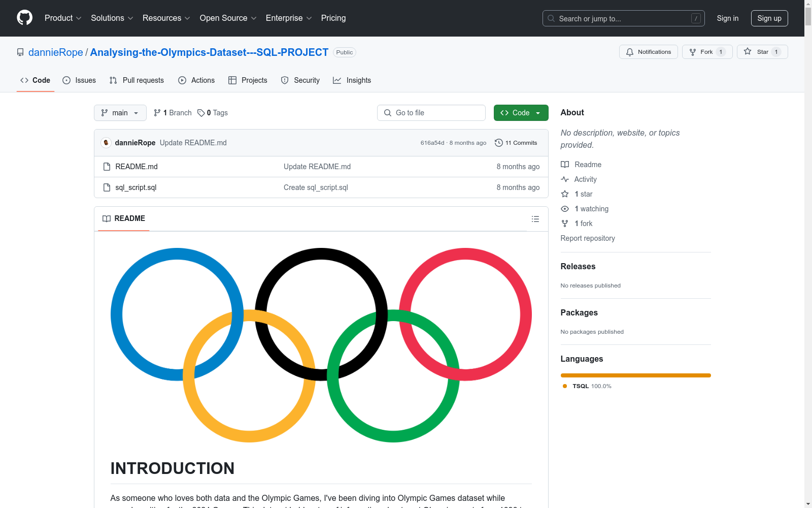Click the orange TSQL language bar
The width and height of the screenshot is (812, 508).
pyautogui.click(x=635, y=375)
